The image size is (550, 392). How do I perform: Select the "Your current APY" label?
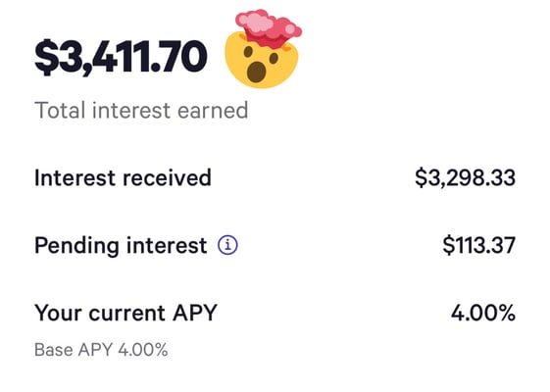pyautogui.click(x=125, y=313)
